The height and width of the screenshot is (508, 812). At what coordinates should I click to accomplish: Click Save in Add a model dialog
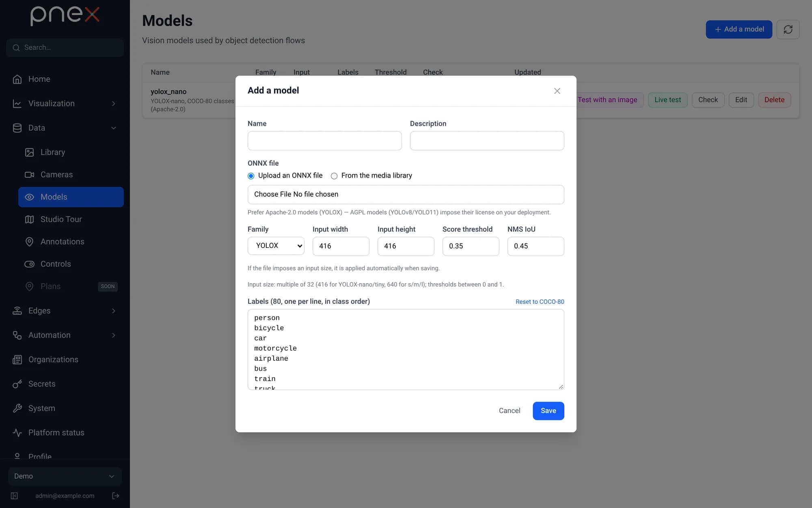(x=549, y=411)
